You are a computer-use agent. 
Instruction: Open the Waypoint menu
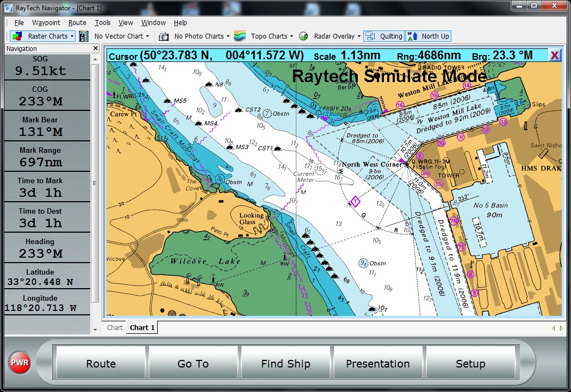tap(46, 23)
